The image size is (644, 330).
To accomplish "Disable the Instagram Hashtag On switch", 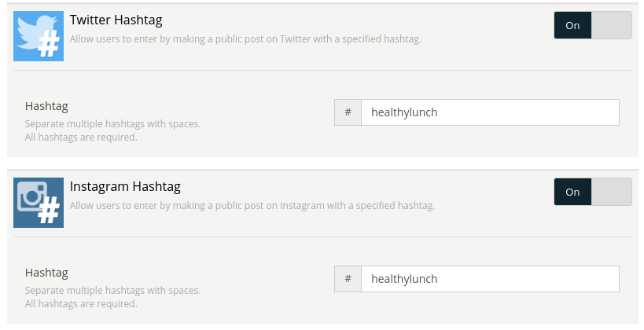I will click(x=593, y=192).
